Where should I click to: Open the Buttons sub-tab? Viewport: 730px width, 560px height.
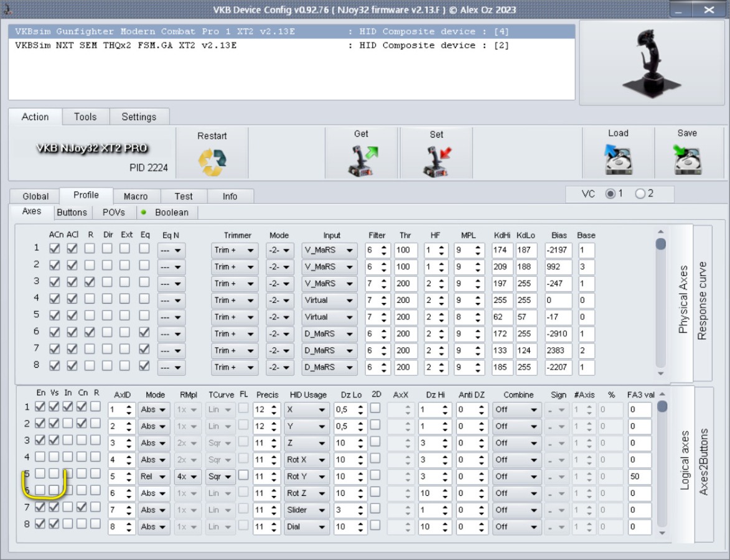coord(72,212)
